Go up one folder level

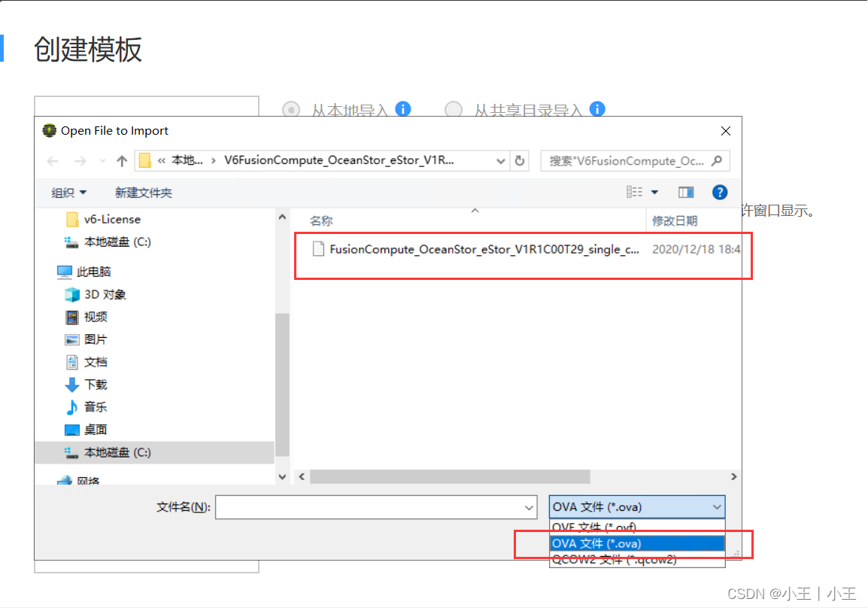coord(122,161)
